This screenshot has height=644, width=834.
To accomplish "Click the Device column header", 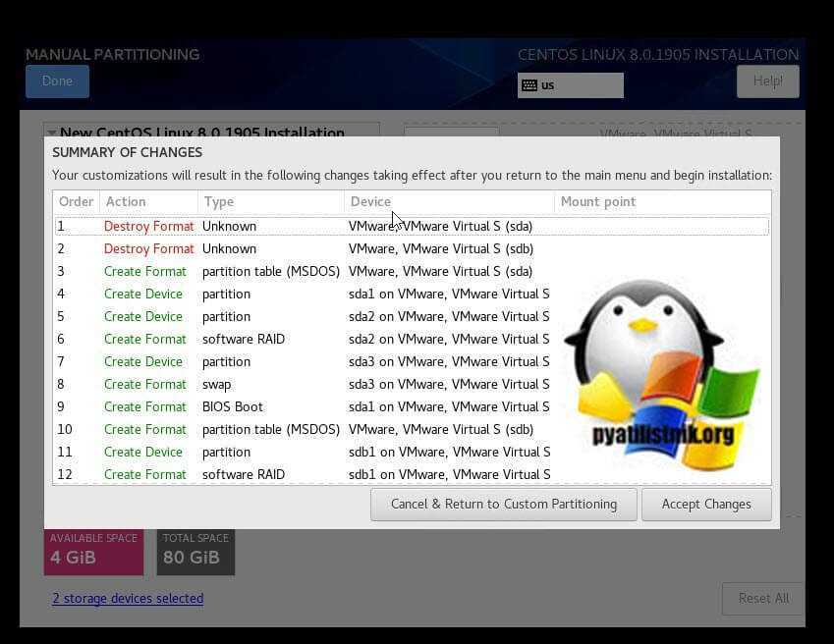I will pos(449,202).
